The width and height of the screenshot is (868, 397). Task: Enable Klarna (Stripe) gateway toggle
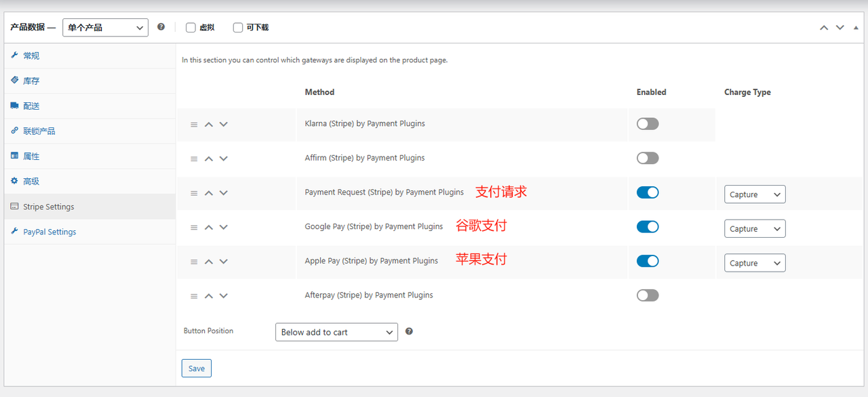click(x=648, y=124)
